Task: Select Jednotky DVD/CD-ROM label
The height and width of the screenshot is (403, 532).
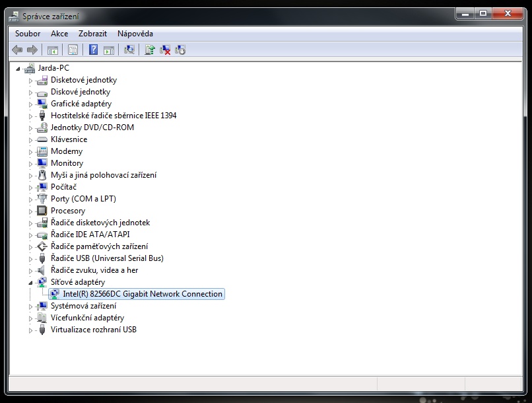Action: pos(92,128)
